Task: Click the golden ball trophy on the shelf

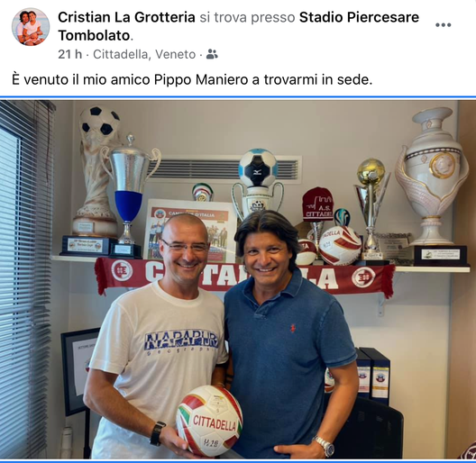Action: pyautogui.click(x=371, y=209)
